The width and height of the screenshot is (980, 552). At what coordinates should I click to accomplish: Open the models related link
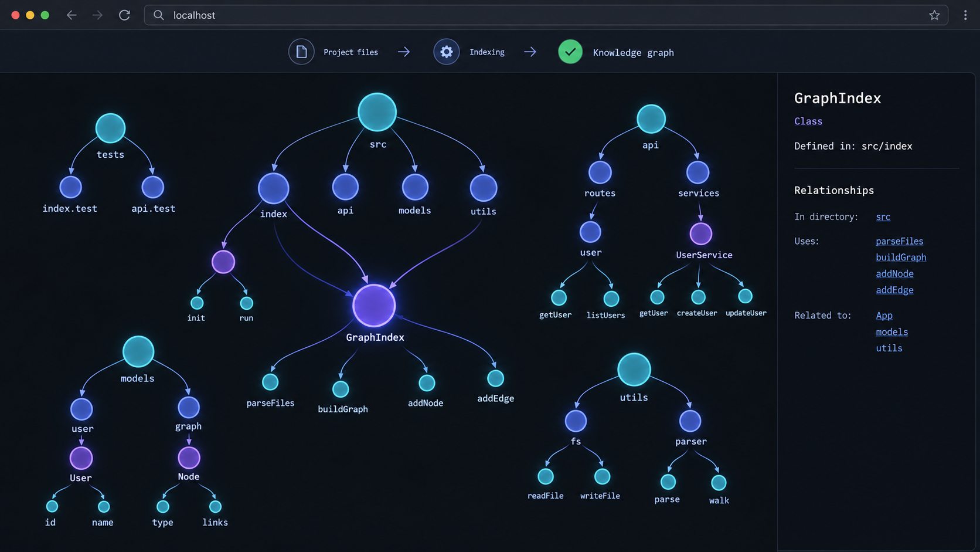click(x=891, y=332)
